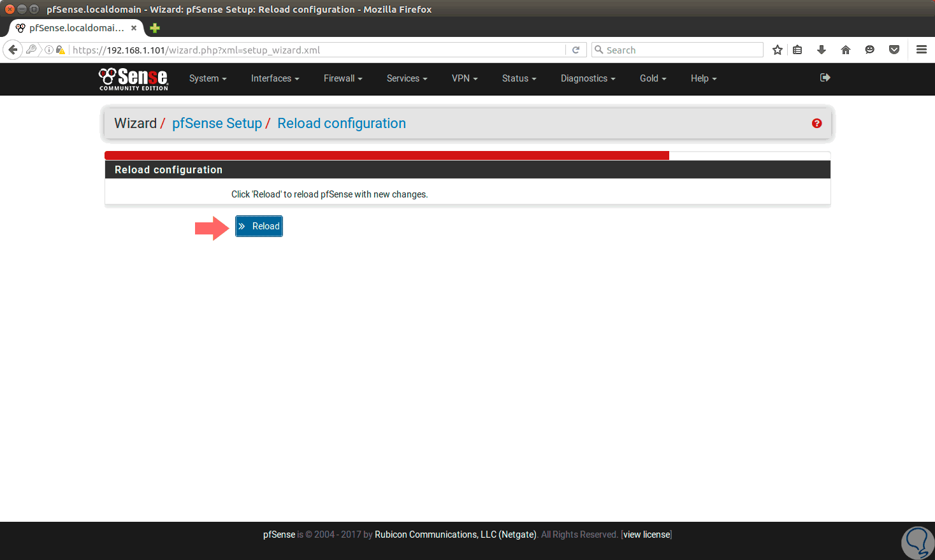Screen dimensions: 935x560
Task: Click the magnifier icon in the search box
Action: pyautogui.click(x=598, y=50)
